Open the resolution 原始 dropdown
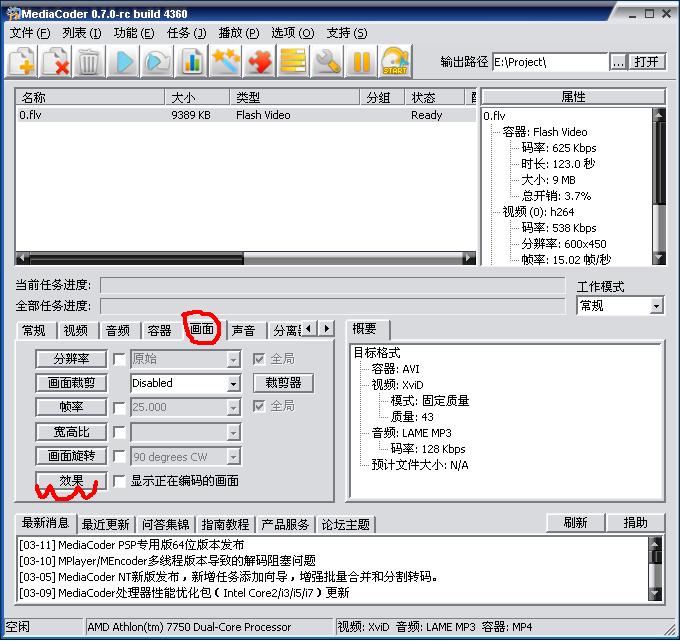The width and height of the screenshot is (680, 641). (185, 359)
